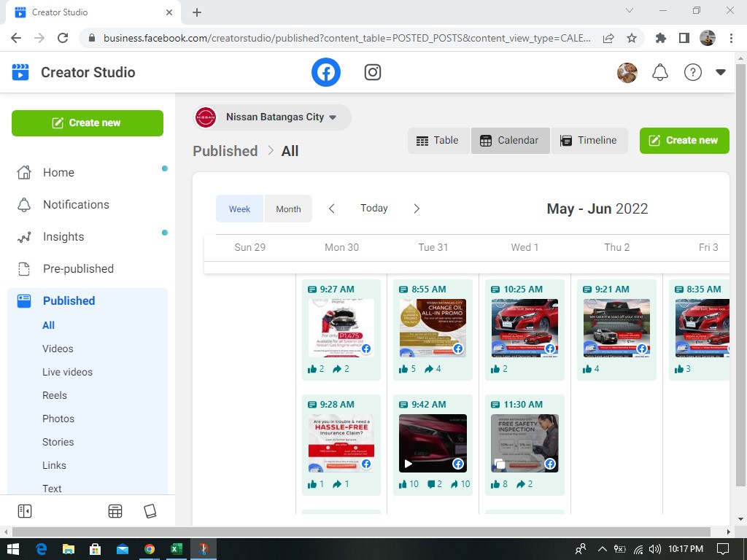The image size is (747, 560).
Task: Click the browser reload button
Action: coord(63,38)
